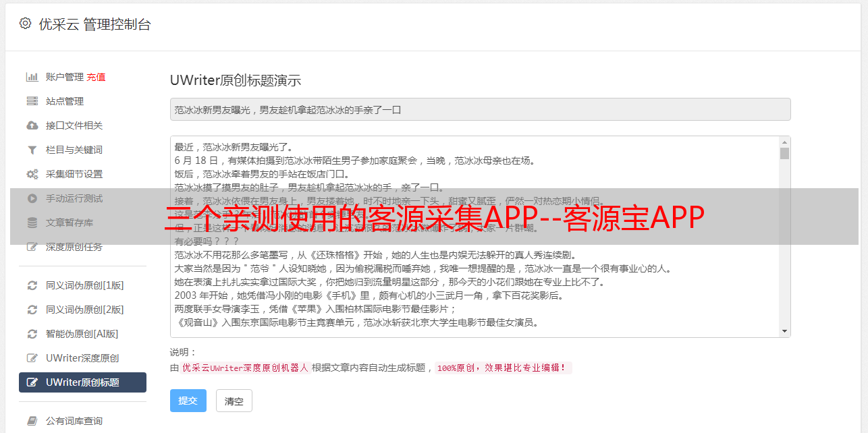The image size is (868, 433).
Task: Click the filter icon for 栏目与关键词
Action: click(32, 150)
